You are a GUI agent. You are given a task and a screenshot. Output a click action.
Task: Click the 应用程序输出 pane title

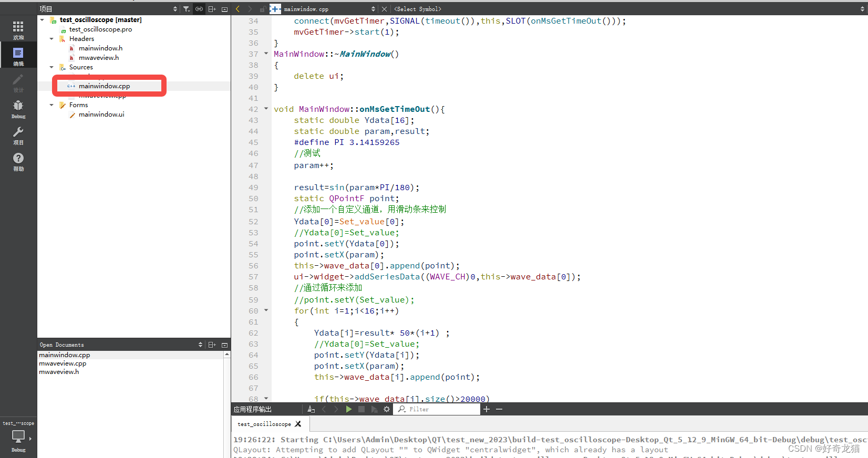253,409
